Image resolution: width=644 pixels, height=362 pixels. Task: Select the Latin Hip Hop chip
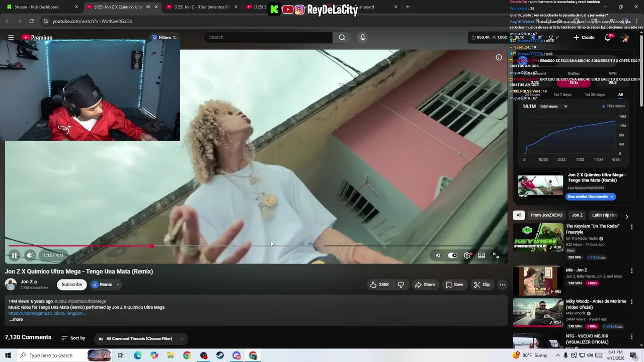point(604,215)
